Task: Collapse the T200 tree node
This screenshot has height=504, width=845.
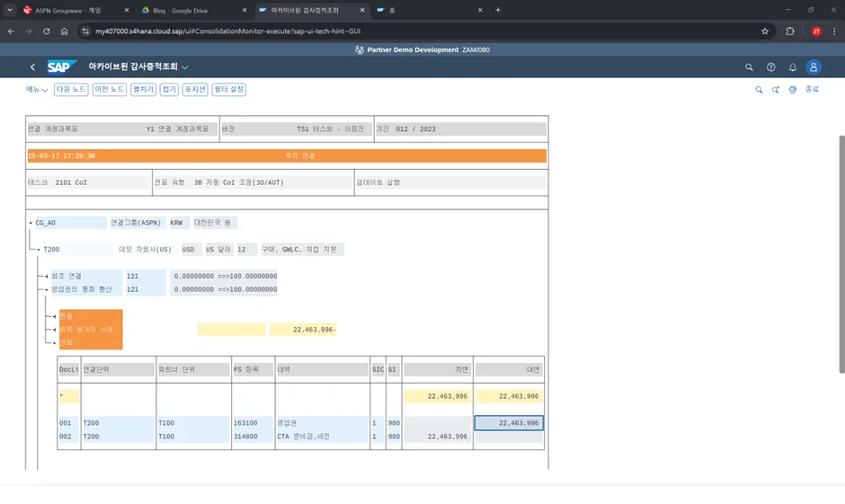Action: click(x=39, y=250)
